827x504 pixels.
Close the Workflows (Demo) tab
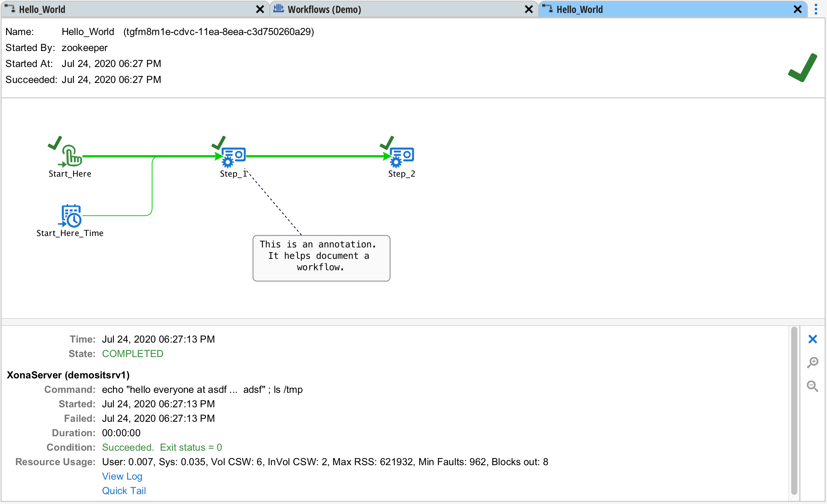click(x=529, y=10)
